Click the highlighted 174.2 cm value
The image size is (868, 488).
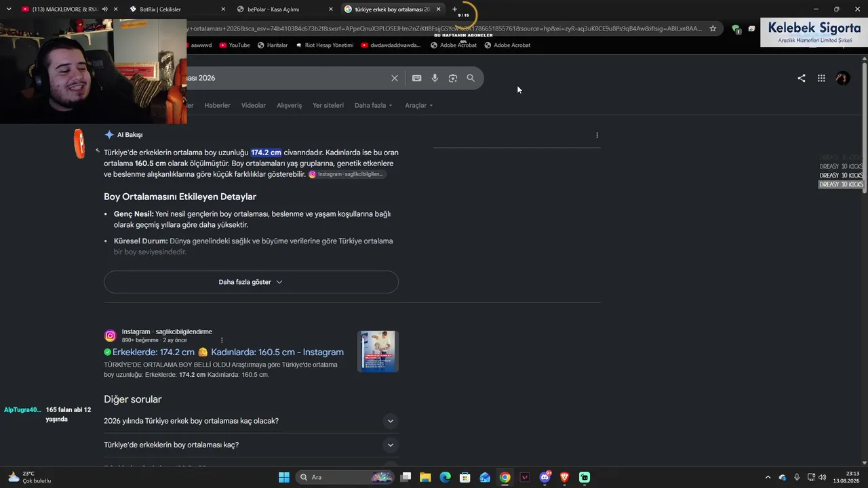266,152
